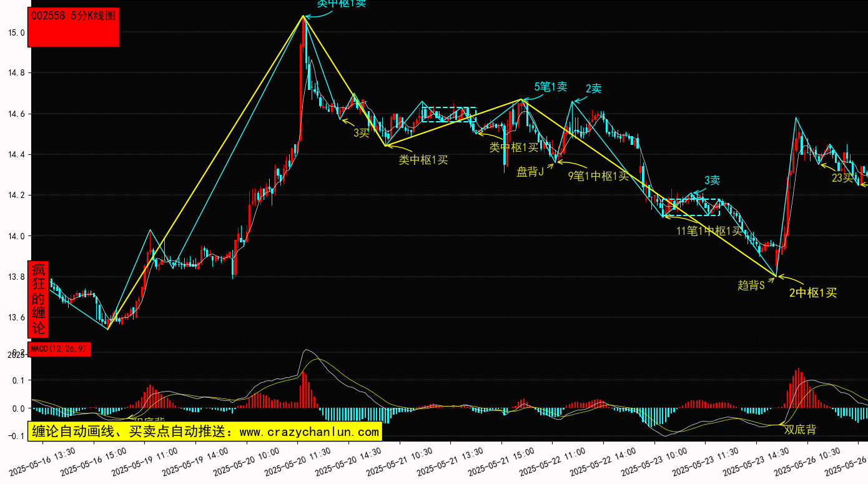Click the 类中枢1买 label below 3买

click(x=423, y=160)
